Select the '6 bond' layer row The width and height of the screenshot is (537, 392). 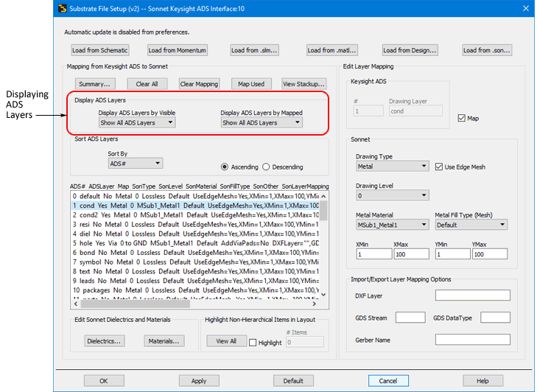click(x=195, y=253)
